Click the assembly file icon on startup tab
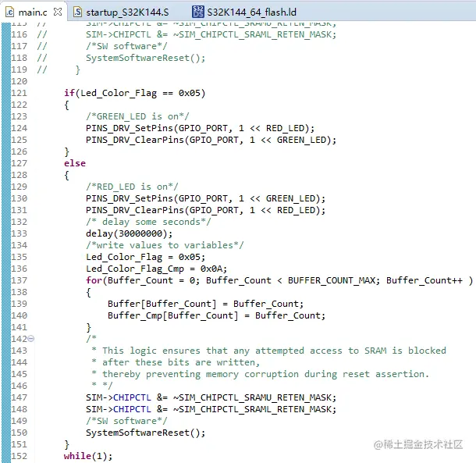476x463 pixels. point(78,12)
